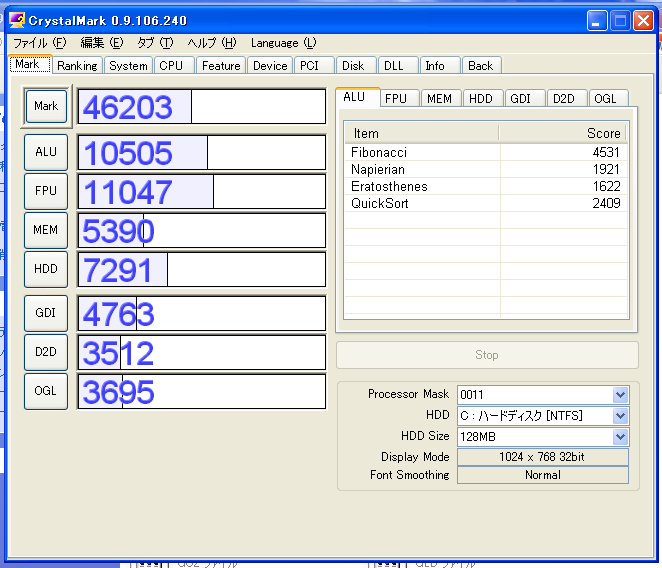Click the Item column header
Viewport: 662px width, 568px height.
click(421, 133)
